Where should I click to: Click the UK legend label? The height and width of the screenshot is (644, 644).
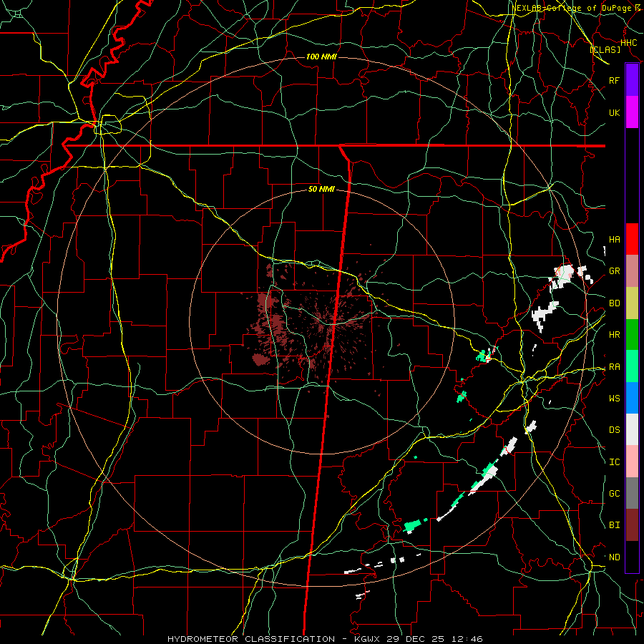coord(614,113)
